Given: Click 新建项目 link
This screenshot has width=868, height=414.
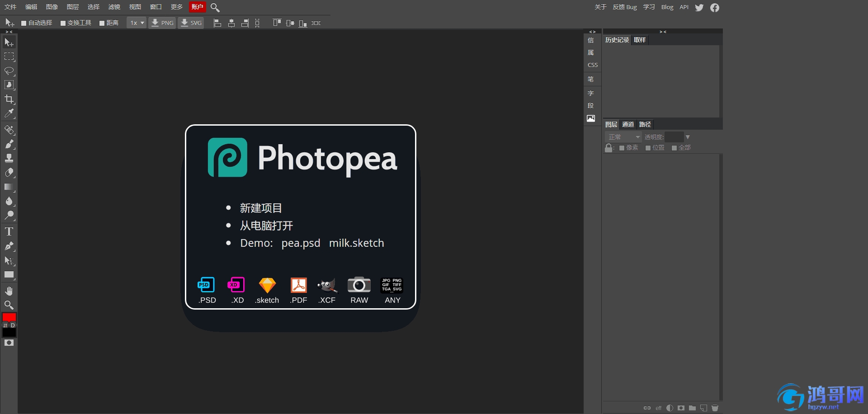Looking at the screenshot, I should (x=261, y=208).
